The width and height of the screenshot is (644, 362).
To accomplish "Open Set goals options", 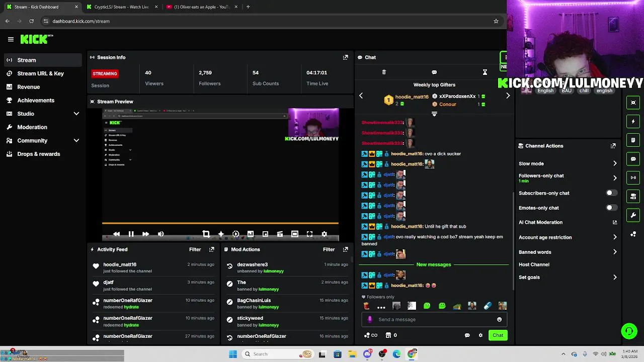I will [x=568, y=277].
